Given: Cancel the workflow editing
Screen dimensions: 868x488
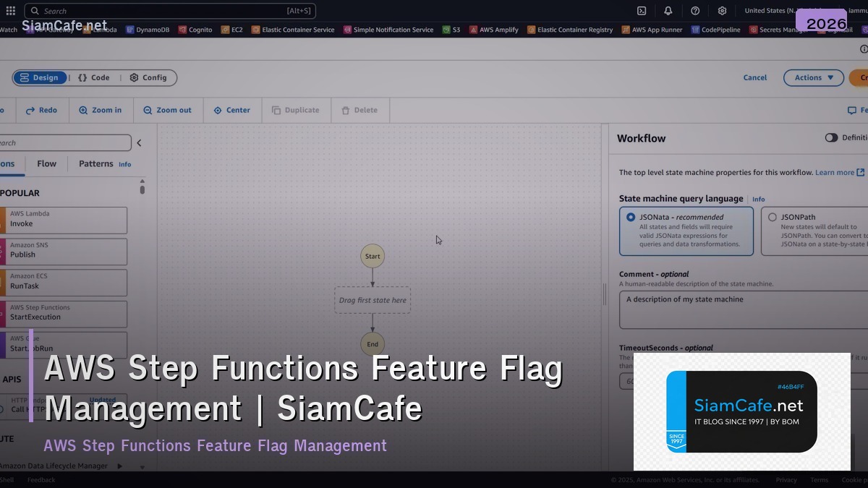Looking at the screenshot, I should click(754, 77).
